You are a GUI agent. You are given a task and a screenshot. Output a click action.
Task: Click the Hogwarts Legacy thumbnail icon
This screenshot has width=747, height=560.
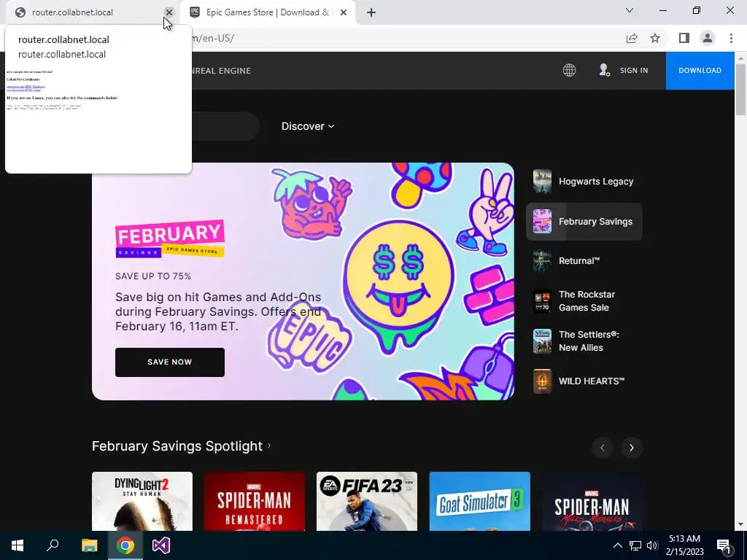tap(542, 182)
